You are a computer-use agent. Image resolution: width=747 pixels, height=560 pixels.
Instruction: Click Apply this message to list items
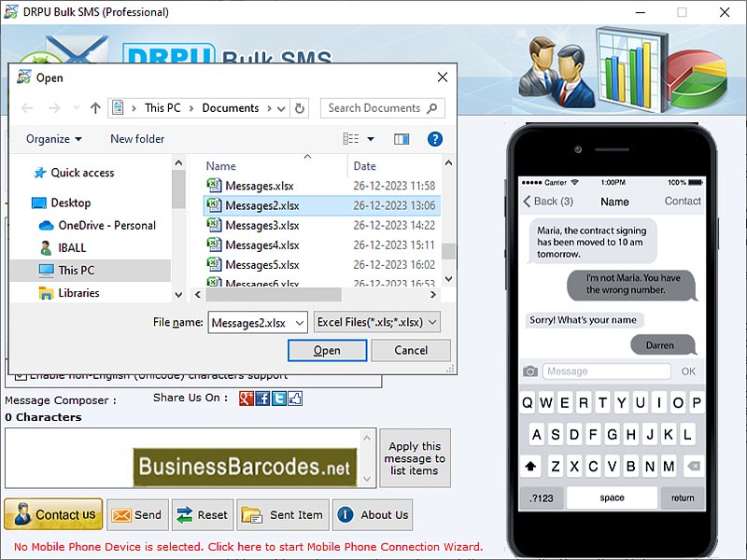415,458
